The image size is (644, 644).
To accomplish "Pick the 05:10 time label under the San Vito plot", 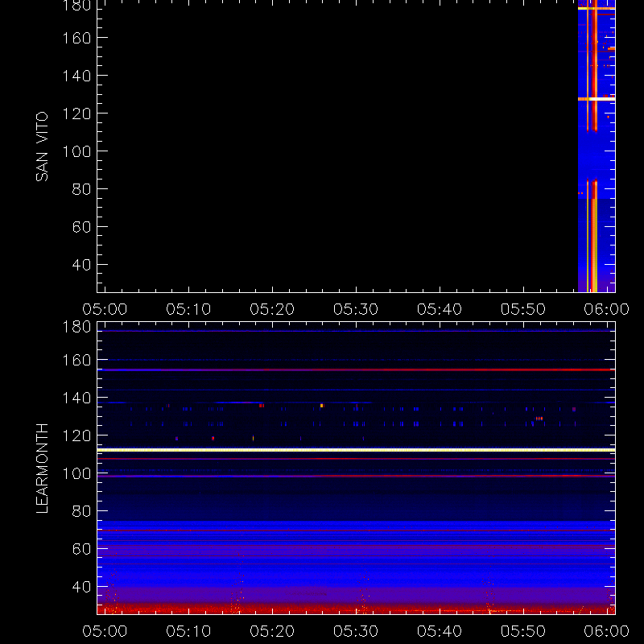I will pyautogui.click(x=188, y=309).
